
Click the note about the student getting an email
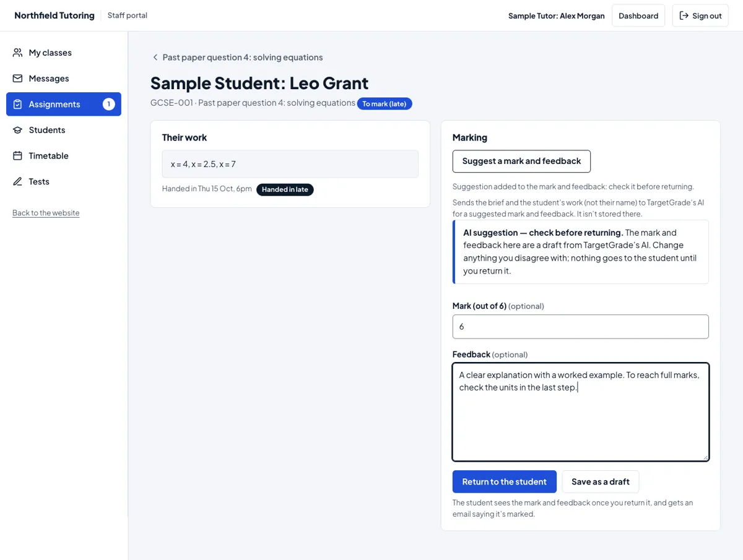tap(573, 508)
